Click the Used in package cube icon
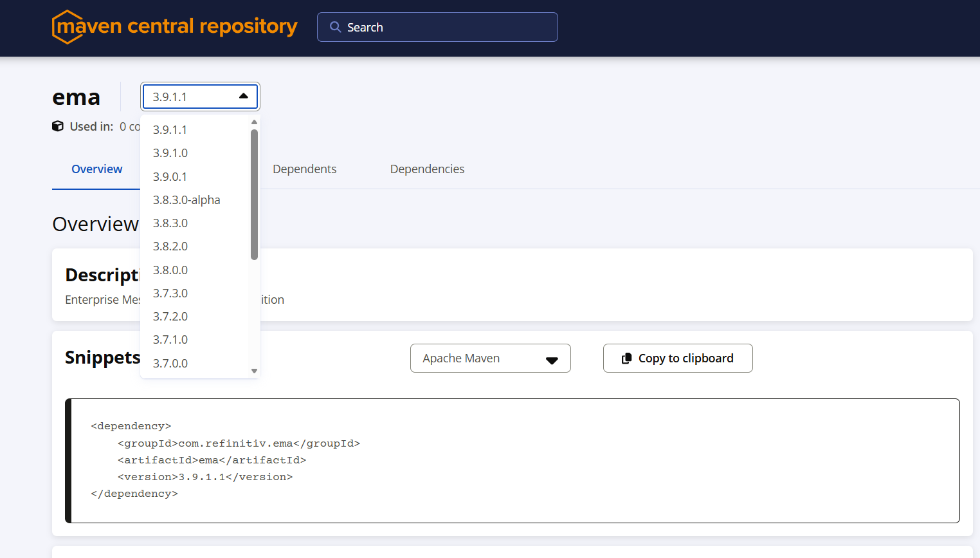Screen dimensions: 980x558 [58, 126]
